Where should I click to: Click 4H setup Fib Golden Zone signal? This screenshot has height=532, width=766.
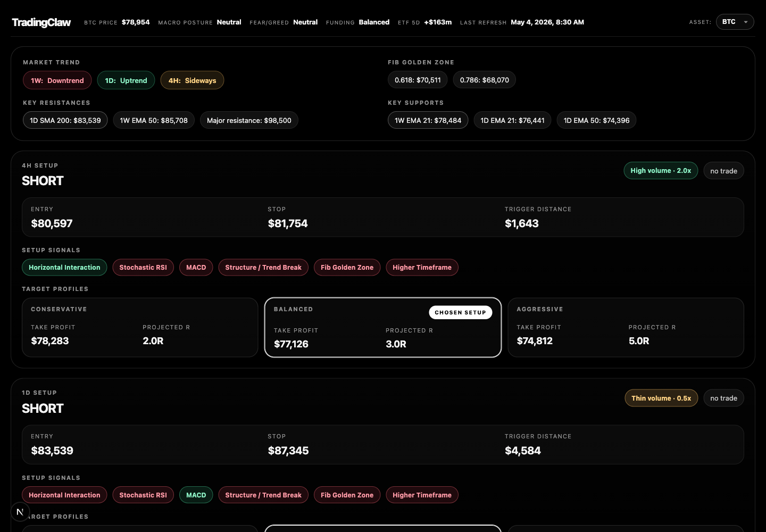[347, 267]
